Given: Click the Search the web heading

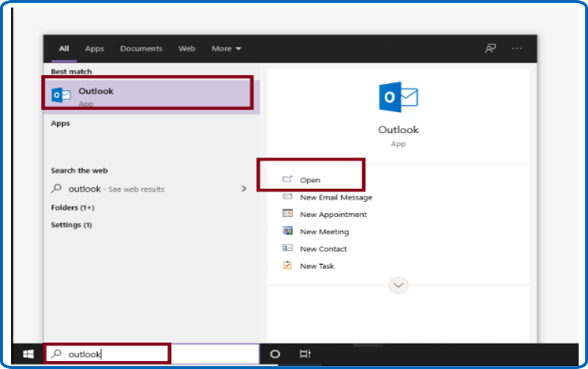Looking at the screenshot, I should pyautogui.click(x=79, y=171).
